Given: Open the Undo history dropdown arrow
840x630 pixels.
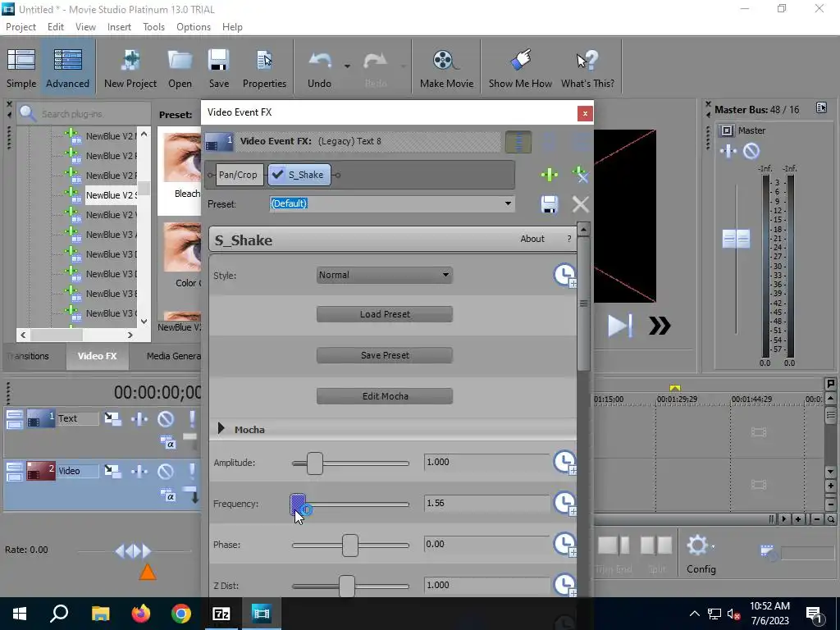Looking at the screenshot, I should coord(347,66).
